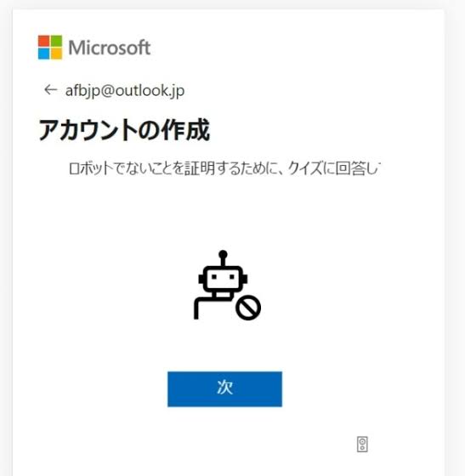
Task: Click the 次 (Next) button
Action: [224, 389]
